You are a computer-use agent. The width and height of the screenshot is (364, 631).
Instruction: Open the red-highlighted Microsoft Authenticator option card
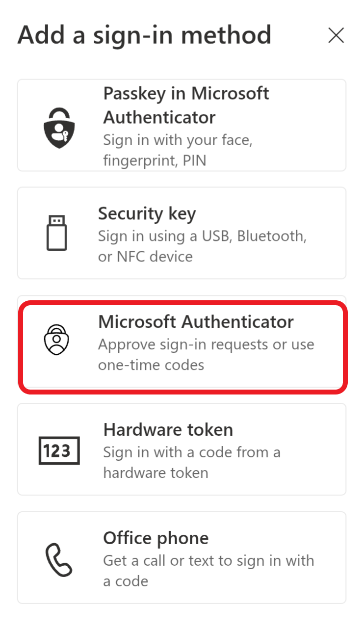[x=183, y=347]
